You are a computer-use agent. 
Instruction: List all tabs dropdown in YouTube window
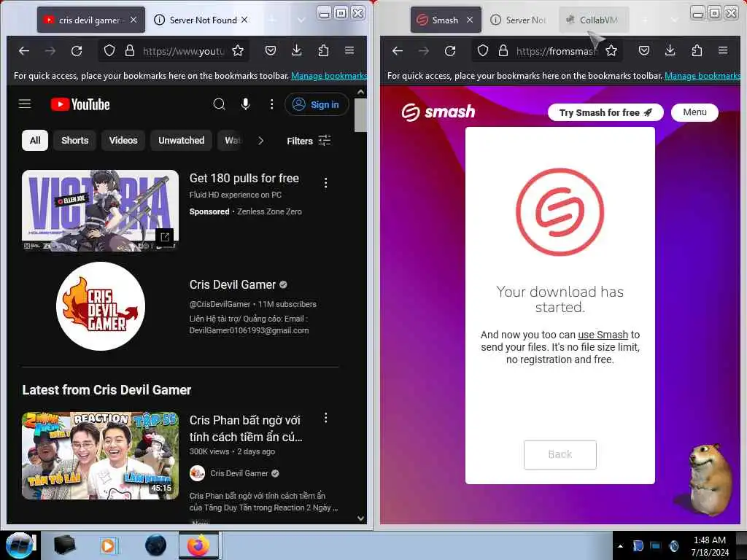pyautogui.click(x=301, y=20)
